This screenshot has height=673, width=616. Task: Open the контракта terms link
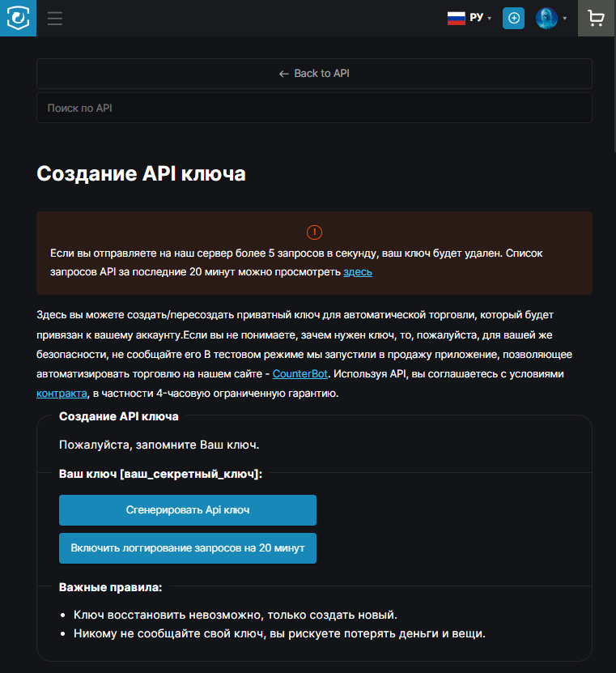(x=62, y=394)
